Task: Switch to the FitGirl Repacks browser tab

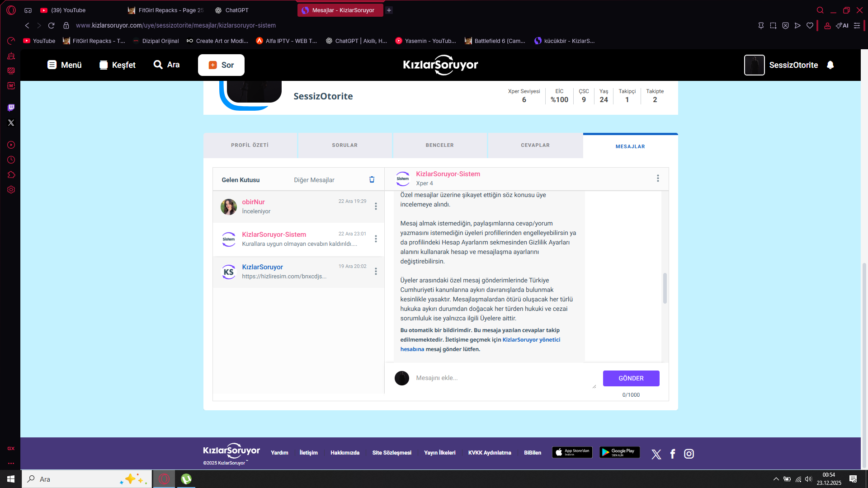Action: 166,10
